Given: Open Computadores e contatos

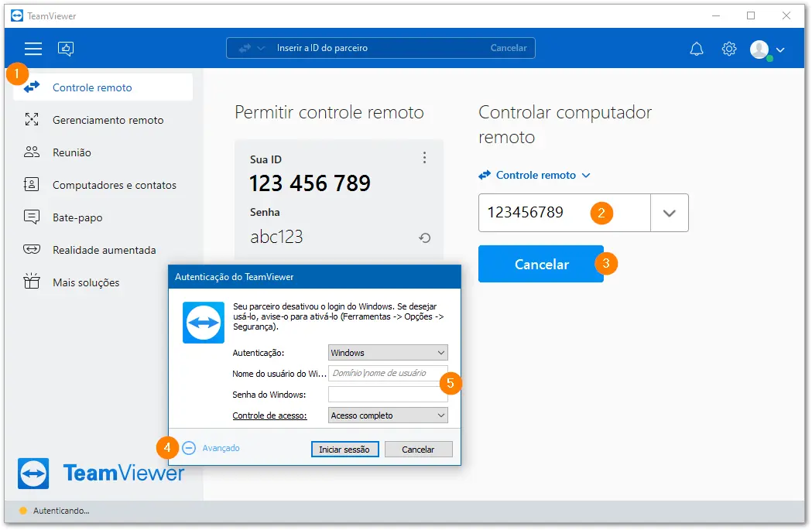Looking at the screenshot, I should click(x=103, y=185).
